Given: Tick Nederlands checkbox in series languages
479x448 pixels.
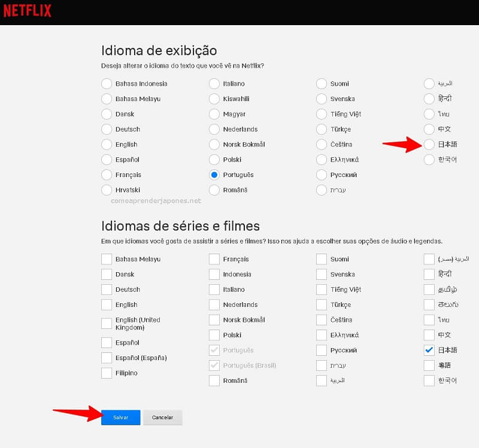Looking at the screenshot, I should [x=214, y=304].
